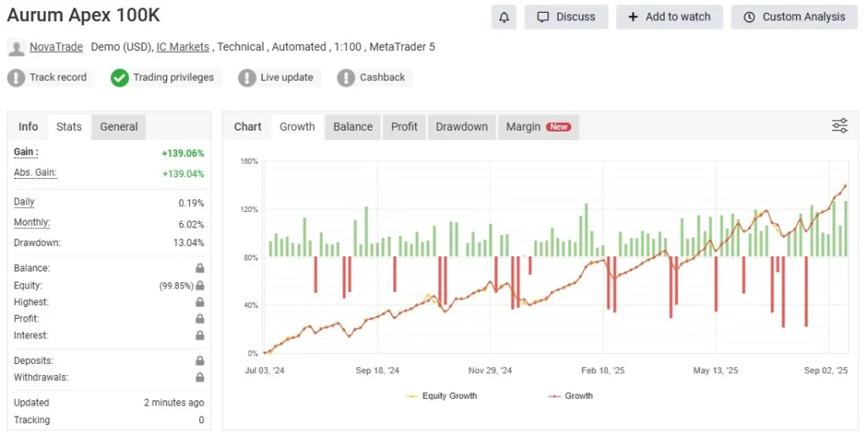The image size is (868, 436).
Task: Click the Monthly label
Action: click(32, 223)
